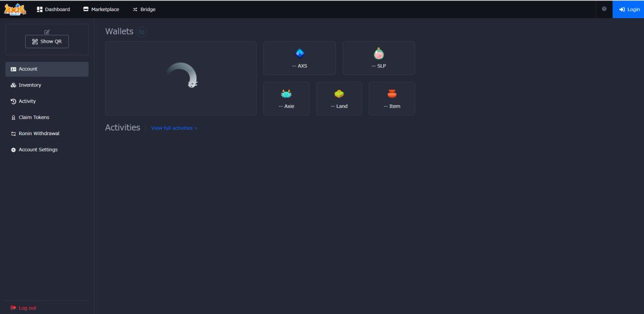Screen dimensions: 644x314
Task: Select Account in the sidebar
Action: click(x=47, y=69)
